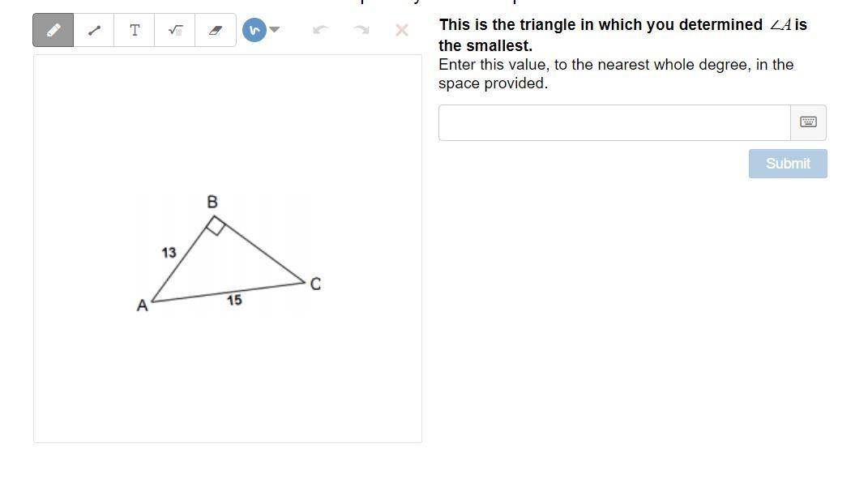This screenshot has height=491, width=868.
Task: Click vertex label C on triangle
Action: click(315, 284)
